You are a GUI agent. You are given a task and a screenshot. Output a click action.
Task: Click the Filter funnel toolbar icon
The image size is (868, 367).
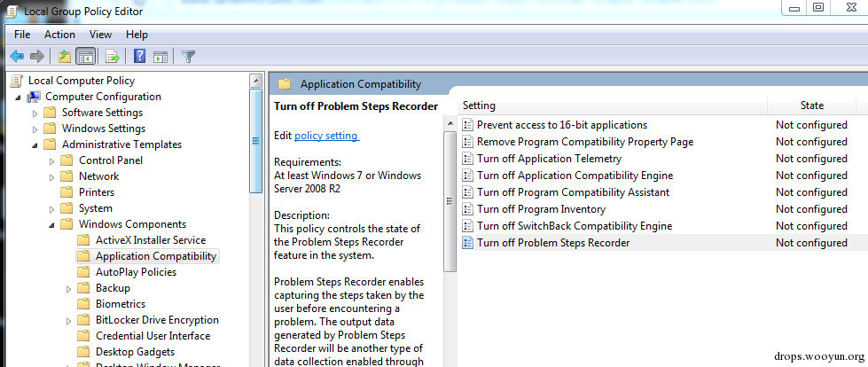coord(188,56)
